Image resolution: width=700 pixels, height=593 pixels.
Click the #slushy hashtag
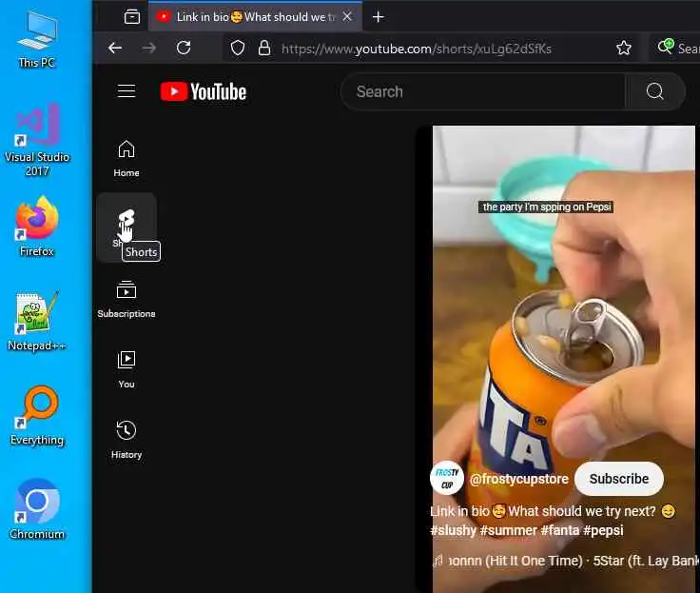pos(453,530)
